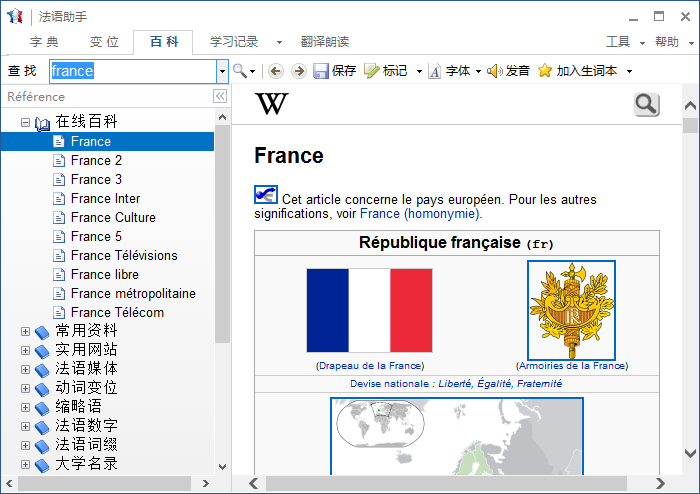This screenshot has height=494, width=700.
Task: Click the back navigation arrow icon
Action: pyautogui.click(x=276, y=71)
